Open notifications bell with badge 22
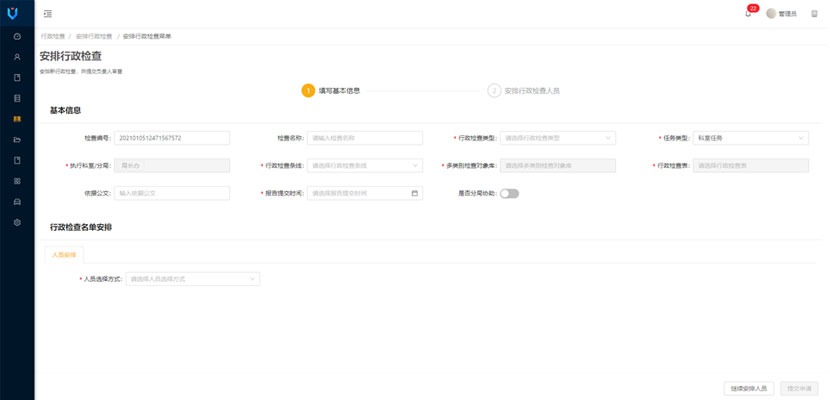This screenshot has width=830, height=400. click(x=748, y=14)
